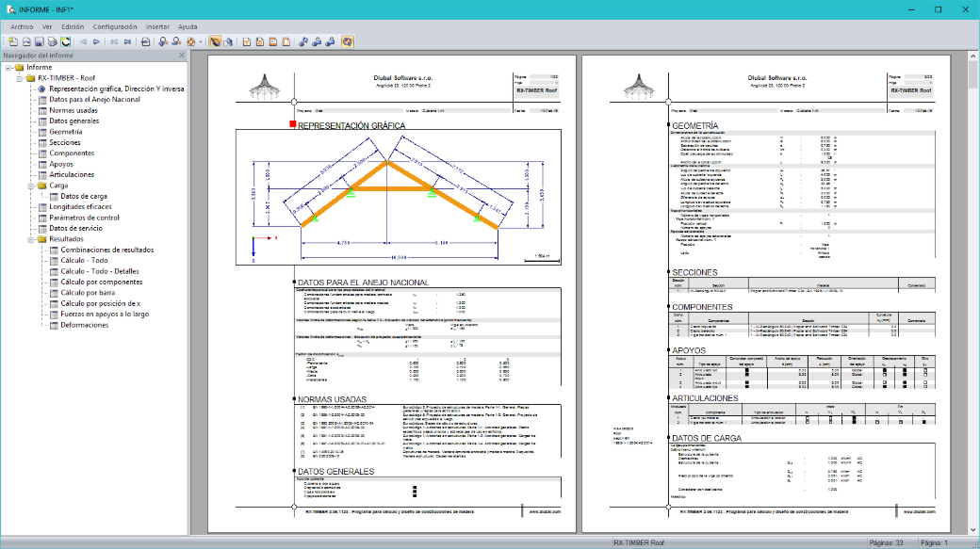The image size is (980, 549).
Task: Open the Ayuda menu
Action: [188, 27]
